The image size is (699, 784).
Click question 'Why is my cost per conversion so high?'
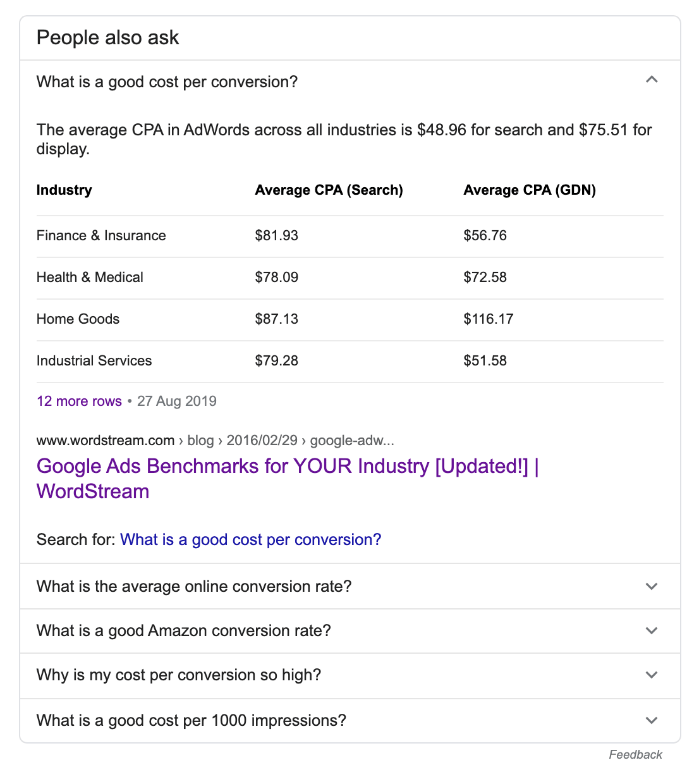[x=179, y=675]
